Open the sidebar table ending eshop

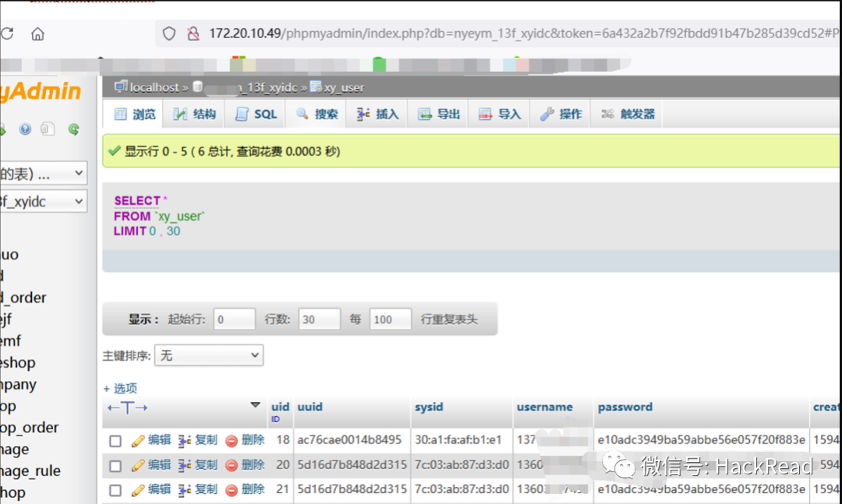tap(18, 363)
